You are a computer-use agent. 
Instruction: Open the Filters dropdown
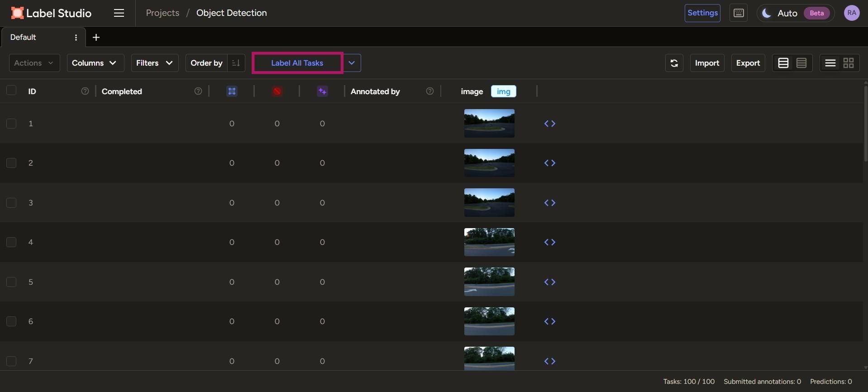click(155, 63)
